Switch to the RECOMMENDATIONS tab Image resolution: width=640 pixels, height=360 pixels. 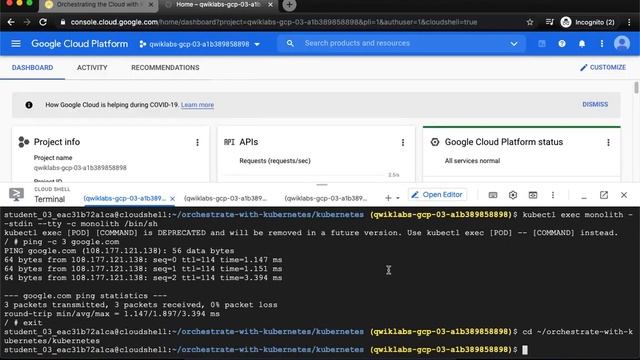[165, 68]
